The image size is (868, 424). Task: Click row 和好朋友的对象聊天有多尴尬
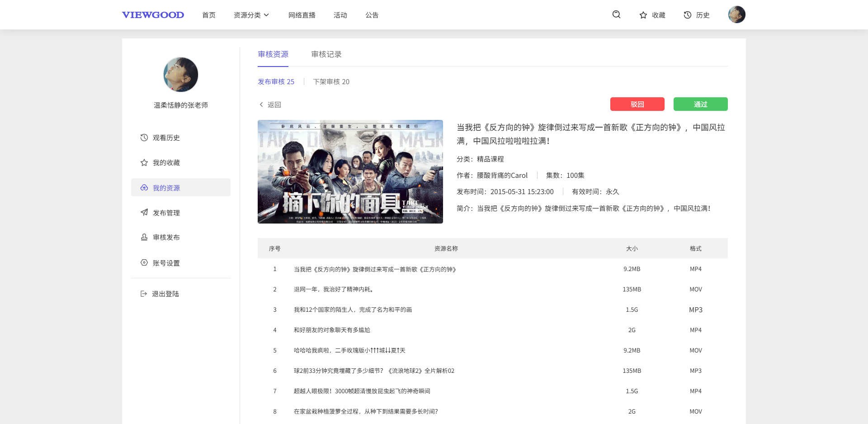tap(493, 330)
